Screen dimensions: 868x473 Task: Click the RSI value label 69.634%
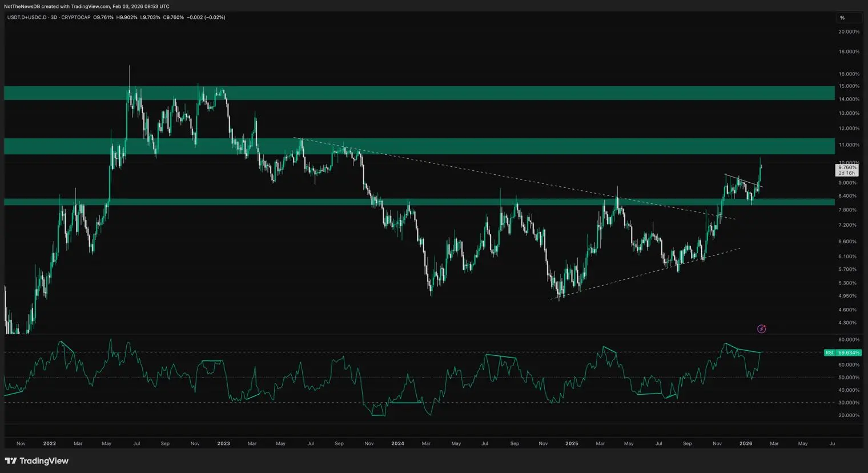coord(849,352)
